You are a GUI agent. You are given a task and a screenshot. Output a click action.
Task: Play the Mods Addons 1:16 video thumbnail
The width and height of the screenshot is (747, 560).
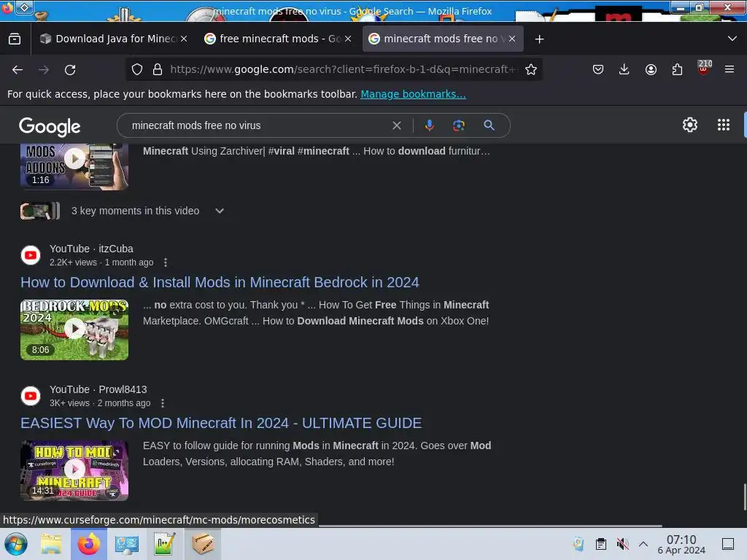[74, 167]
